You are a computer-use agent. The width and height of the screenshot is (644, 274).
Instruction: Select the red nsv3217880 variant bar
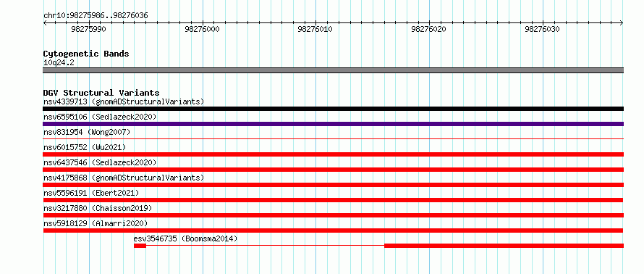333,215
